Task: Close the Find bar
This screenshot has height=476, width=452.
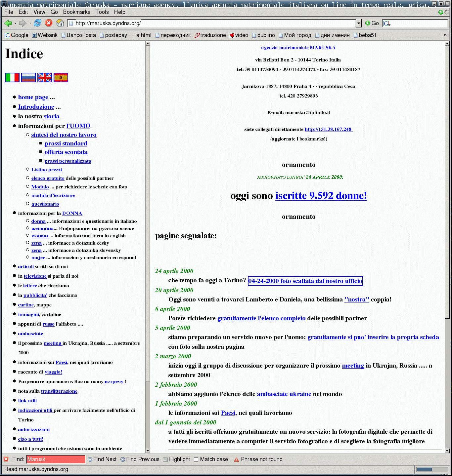Action: coord(6,459)
